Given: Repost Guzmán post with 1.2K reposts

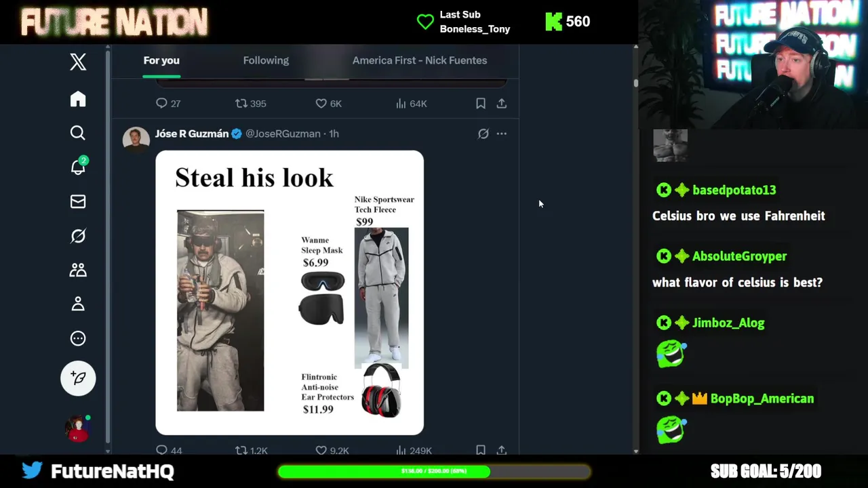Looking at the screenshot, I should coord(251,450).
